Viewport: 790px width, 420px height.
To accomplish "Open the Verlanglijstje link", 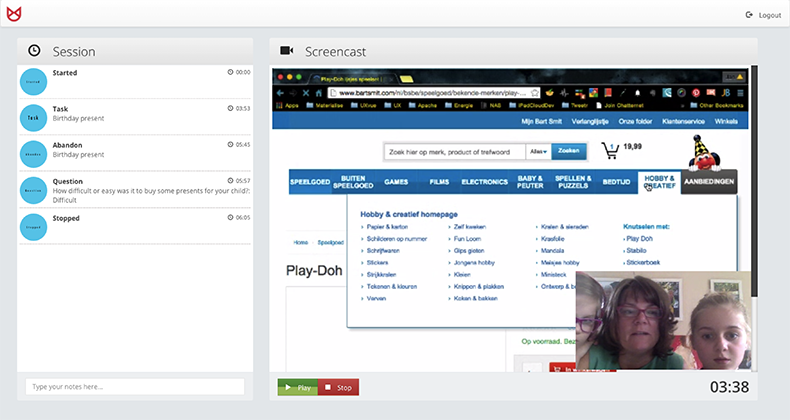I will (590, 121).
